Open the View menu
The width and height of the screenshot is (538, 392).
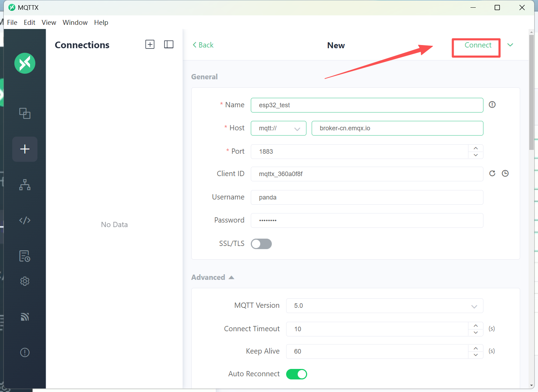49,22
